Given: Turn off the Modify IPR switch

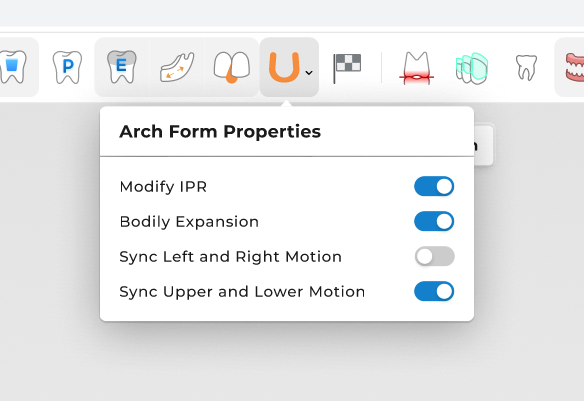Looking at the screenshot, I should click(x=434, y=186).
